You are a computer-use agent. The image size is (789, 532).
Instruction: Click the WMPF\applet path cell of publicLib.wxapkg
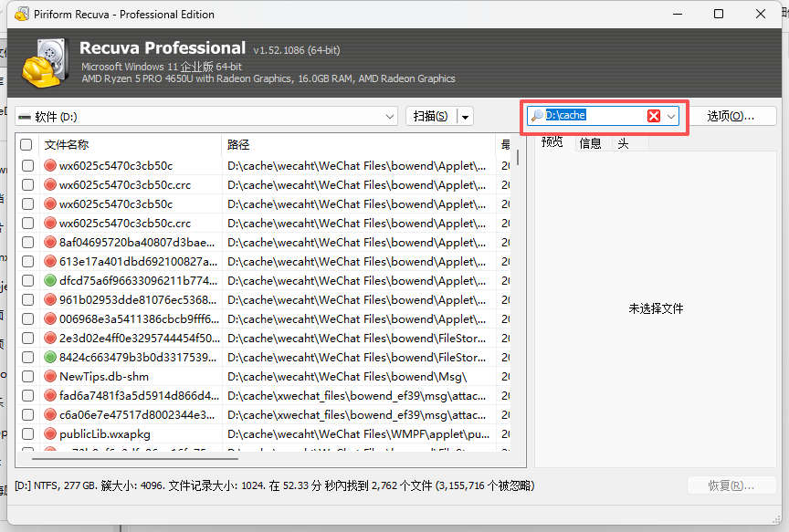coord(358,434)
